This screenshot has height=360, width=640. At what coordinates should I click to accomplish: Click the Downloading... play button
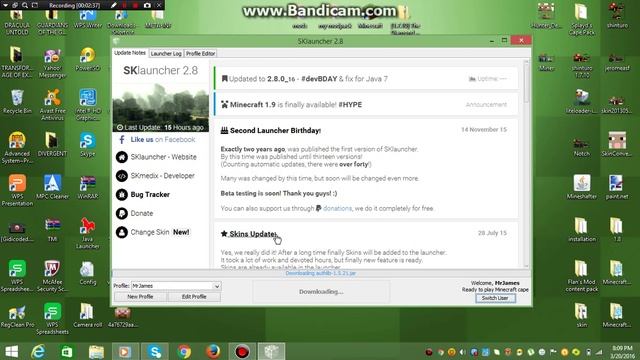click(x=321, y=292)
